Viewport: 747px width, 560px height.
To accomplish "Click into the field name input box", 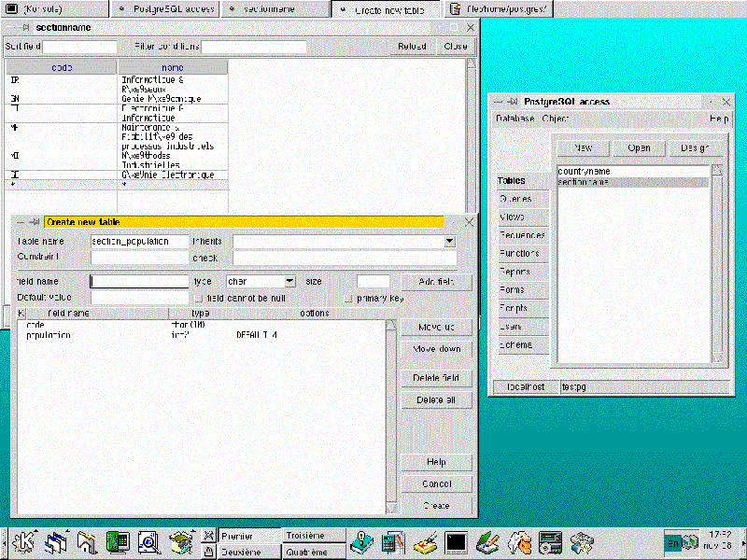I will point(139,281).
